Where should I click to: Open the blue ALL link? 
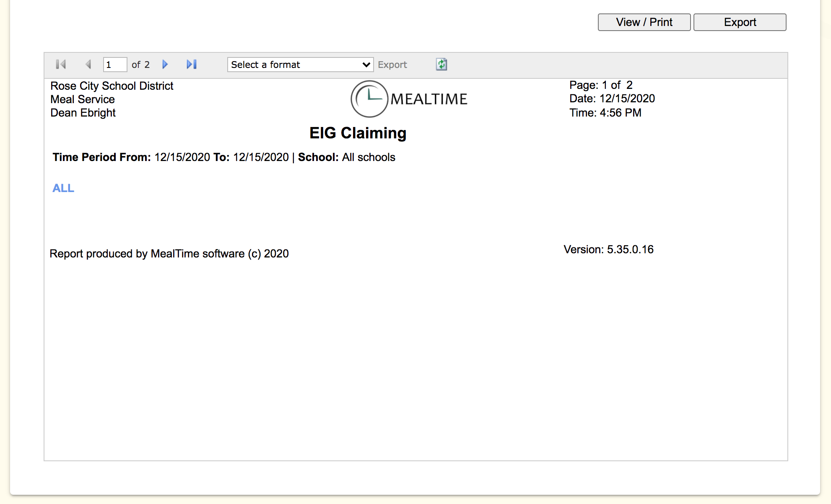(x=63, y=188)
